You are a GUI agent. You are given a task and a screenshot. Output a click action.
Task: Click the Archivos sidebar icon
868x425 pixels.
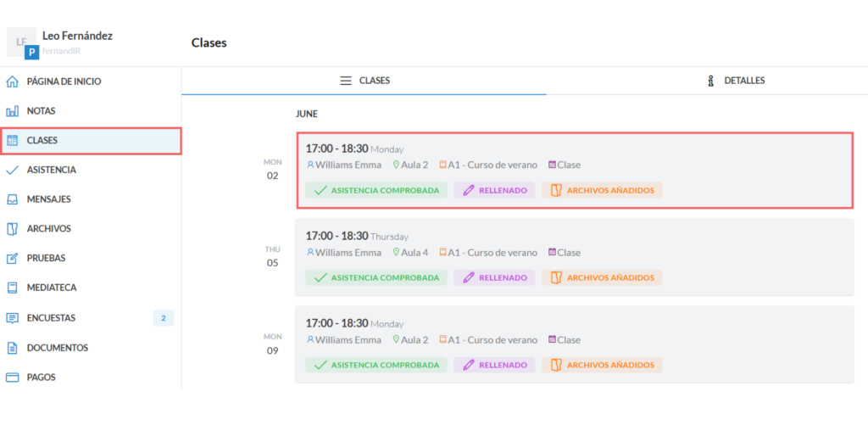(12, 229)
